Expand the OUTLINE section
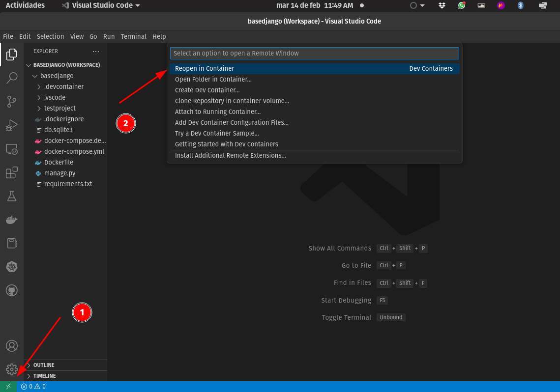Image resolution: width=560 pixels, height=392 pixels. point(65,365)
